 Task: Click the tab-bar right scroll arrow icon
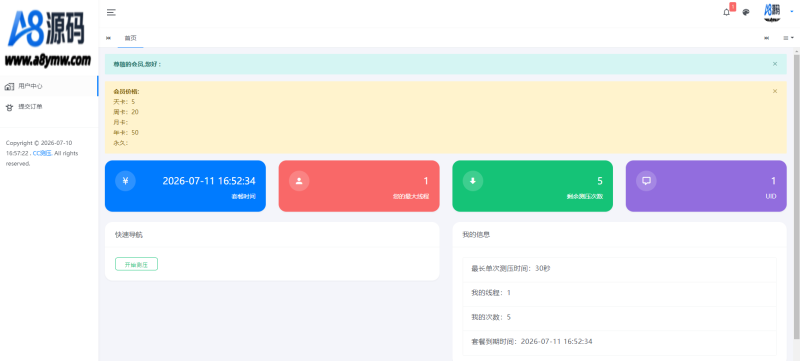[766, 38]
